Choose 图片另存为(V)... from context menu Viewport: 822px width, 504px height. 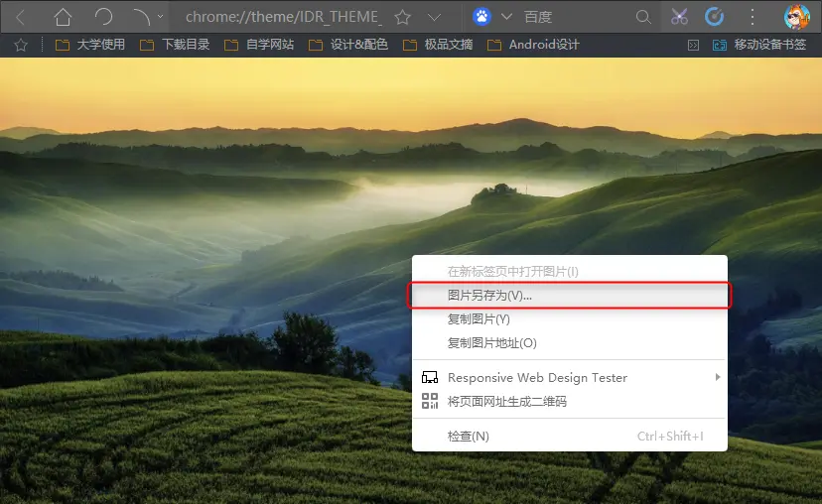(570, 296)
